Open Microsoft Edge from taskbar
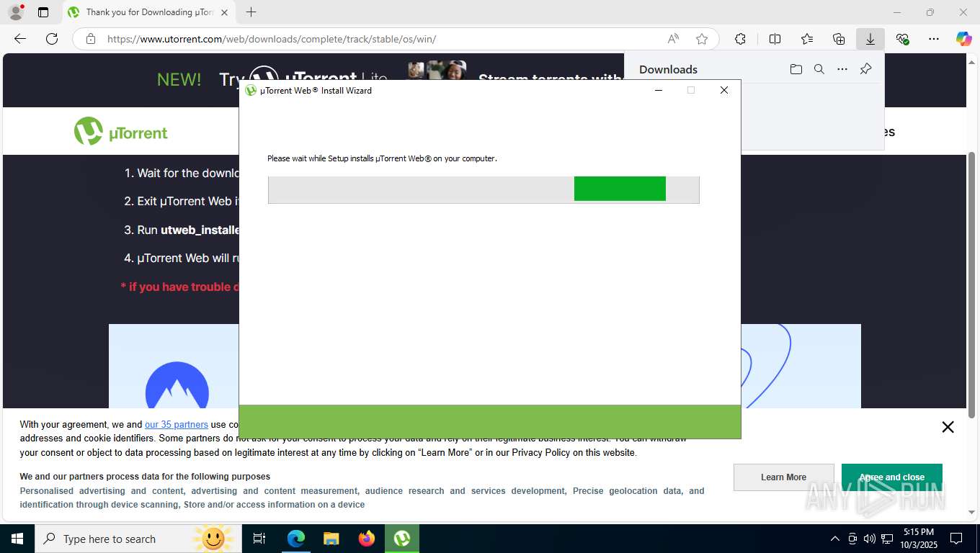Image resolution: width=980 pixels, height=553 pixels. pos(296,539)
